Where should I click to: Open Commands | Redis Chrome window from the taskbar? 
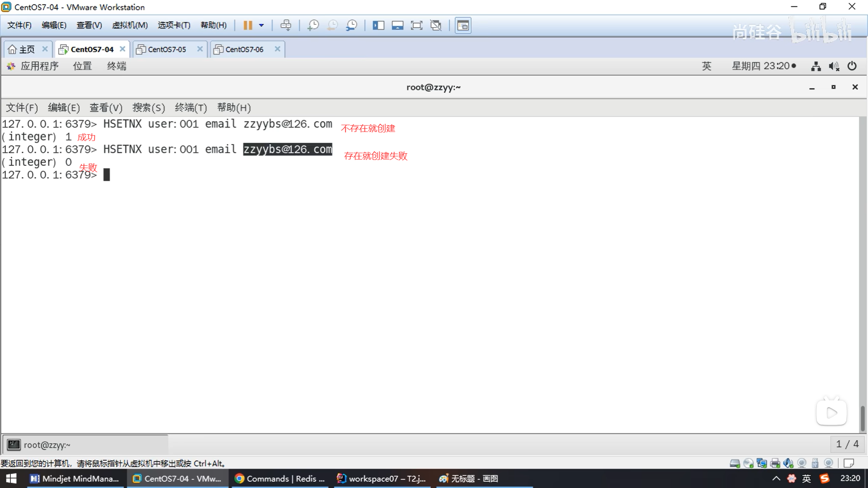280,479
